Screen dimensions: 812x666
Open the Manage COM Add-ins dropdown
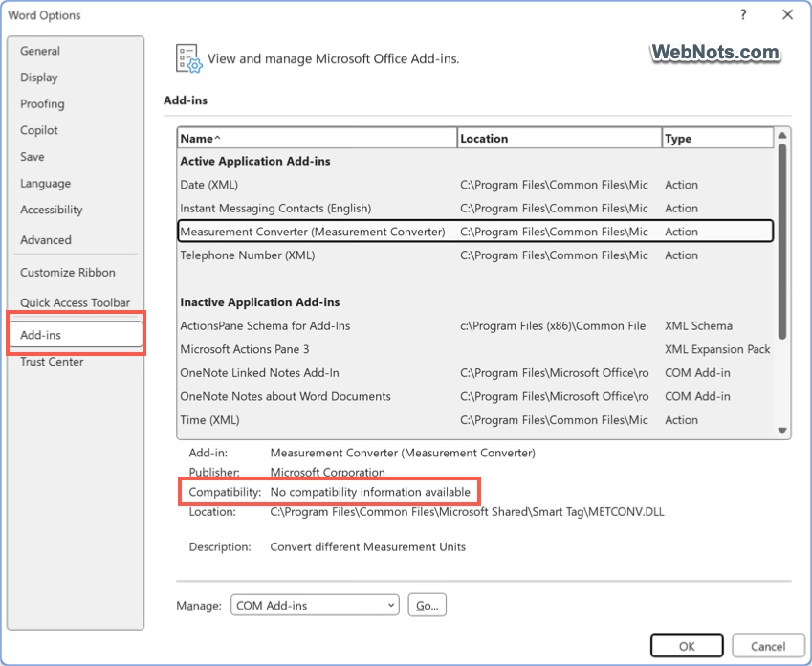click(315, 606)
